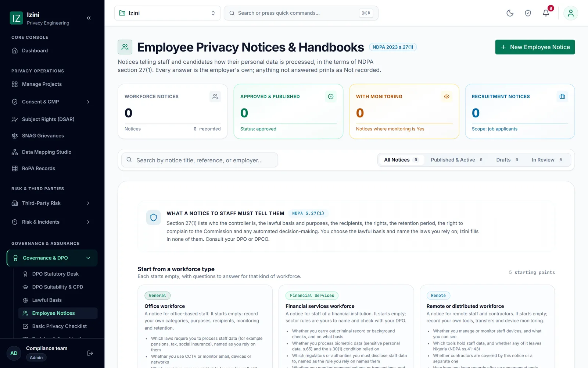The image size is (588, 368).
Task: Open the user profile avatar icon
Action: click(x=571, y=13)
